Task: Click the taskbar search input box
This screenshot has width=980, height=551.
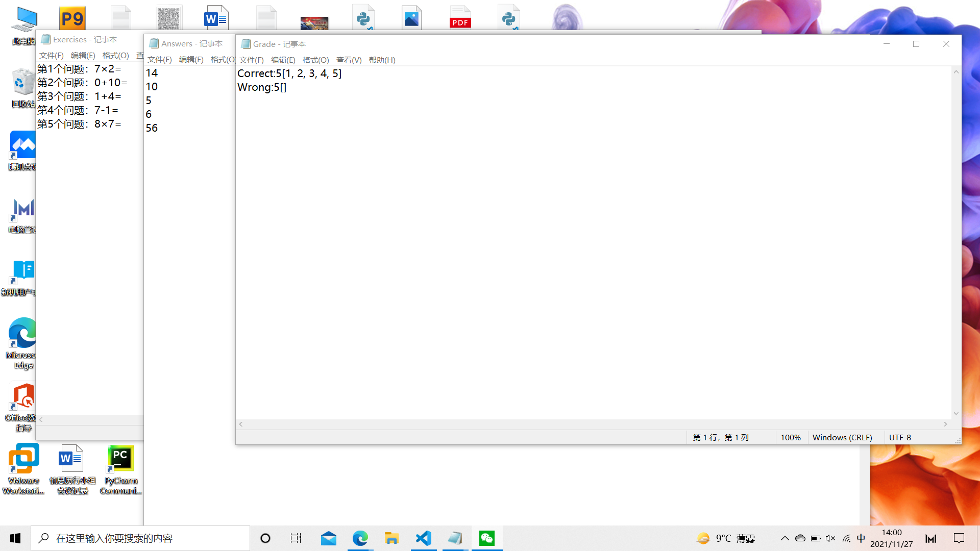Action: pos(140,538)
